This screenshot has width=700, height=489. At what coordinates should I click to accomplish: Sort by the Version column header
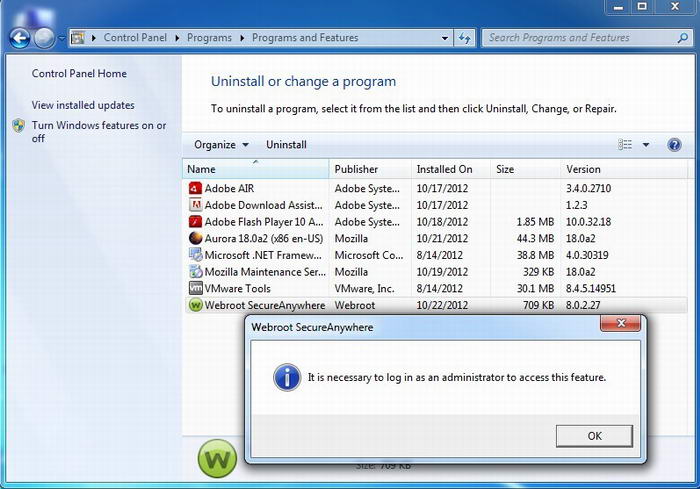click(624, 169)
